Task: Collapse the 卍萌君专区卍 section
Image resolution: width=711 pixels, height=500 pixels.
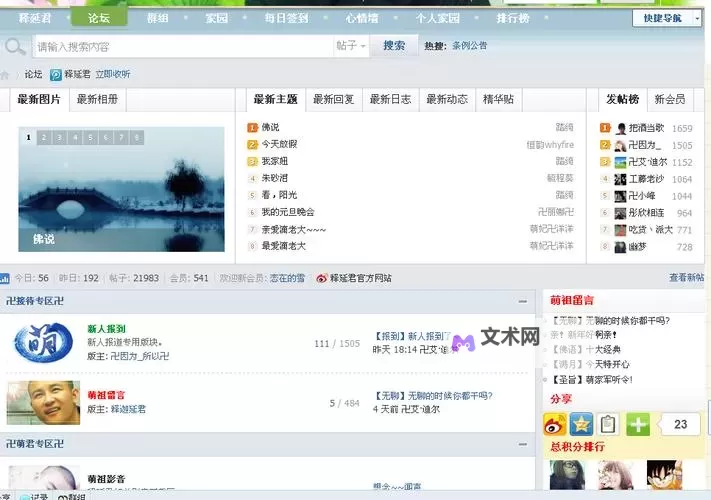Action: pyautogui.click(x=521, y=443)
